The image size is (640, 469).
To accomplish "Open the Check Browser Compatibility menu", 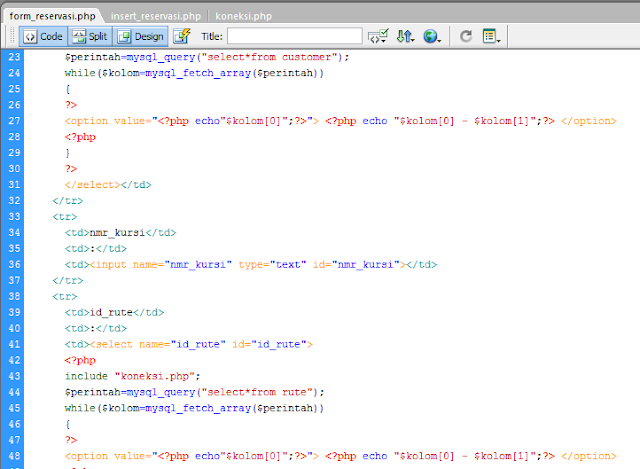I will point(378,36).
